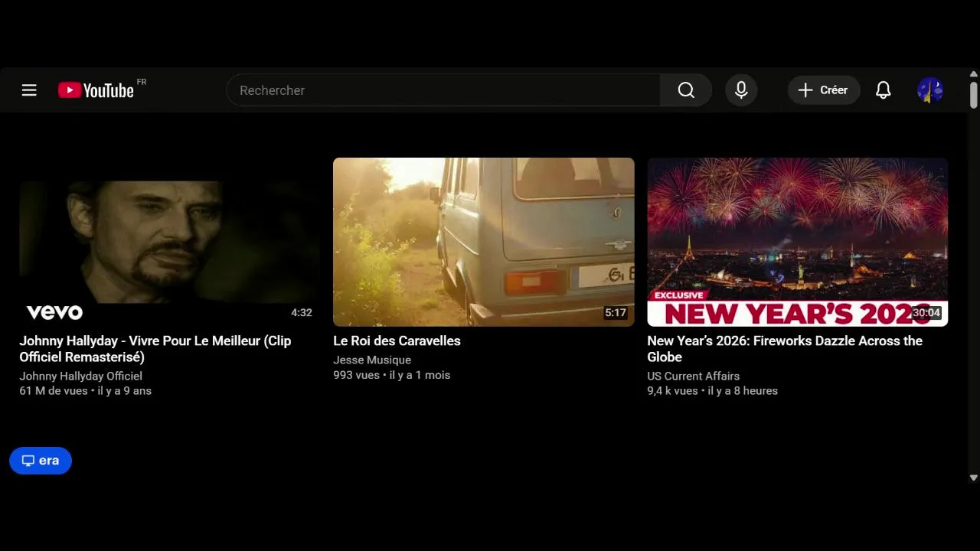Image resolution: width=980 pixels, height=551 pixels.
Task: Click the 5:17 duration badge
Action: coord(616,313)
